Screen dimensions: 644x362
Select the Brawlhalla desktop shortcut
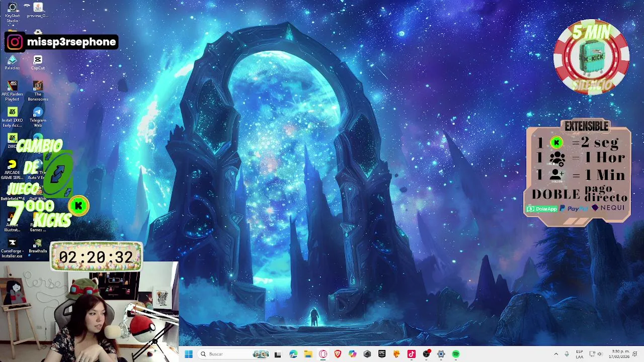(x=38, y=246)
